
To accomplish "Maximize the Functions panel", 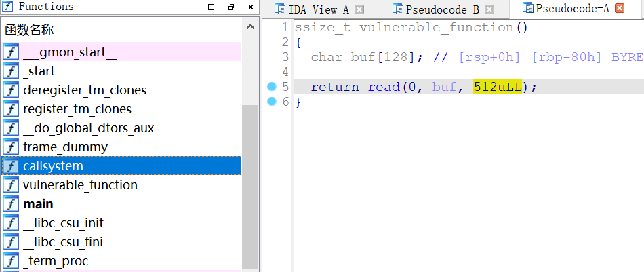I will (x=212, y=7).
